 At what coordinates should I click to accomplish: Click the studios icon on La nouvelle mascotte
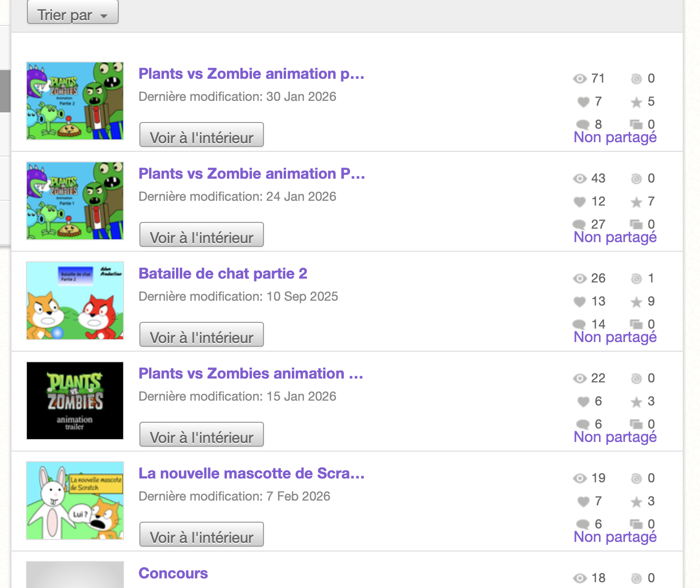click(636, 524)
